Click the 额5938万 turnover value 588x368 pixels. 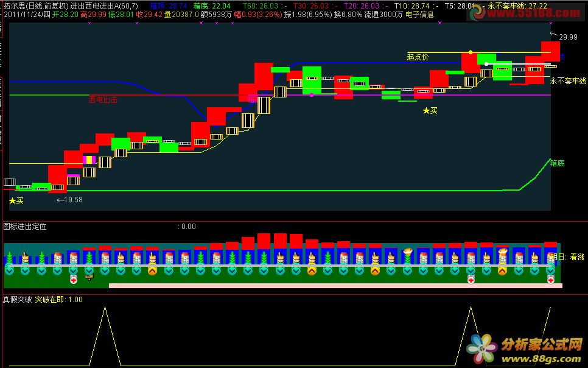[x=216, y=15]
